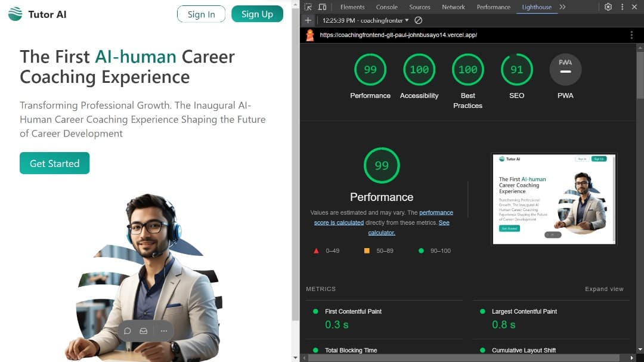Image resolution: width=644 pixels, height=362 pixels.
Task: Show more DevTools tabs via double chevron
Action: [562, 7]
